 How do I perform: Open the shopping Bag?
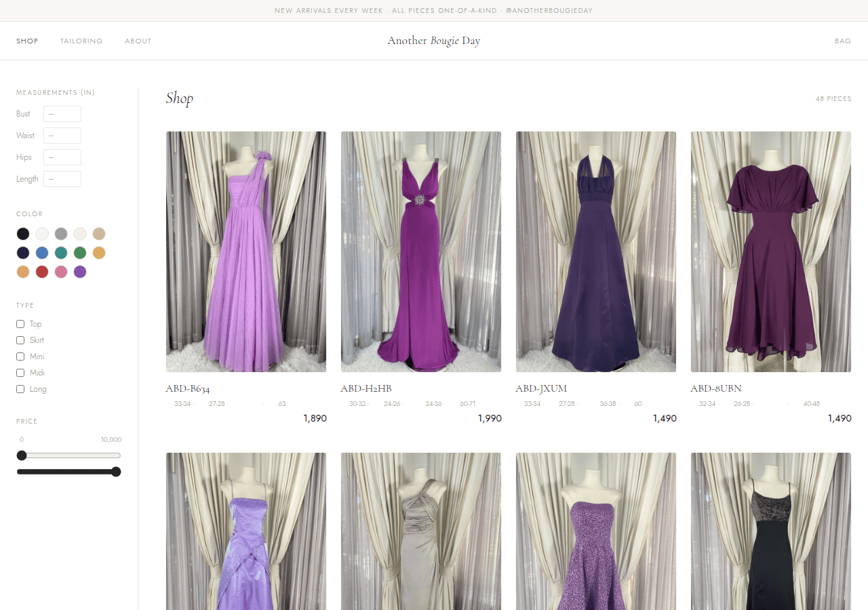(843, 41)
